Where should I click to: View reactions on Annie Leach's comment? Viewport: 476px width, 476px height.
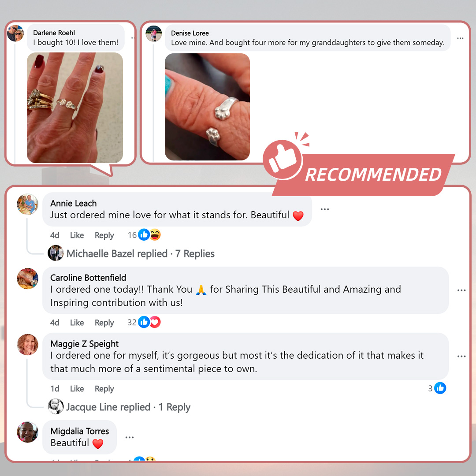coord(144,234)
